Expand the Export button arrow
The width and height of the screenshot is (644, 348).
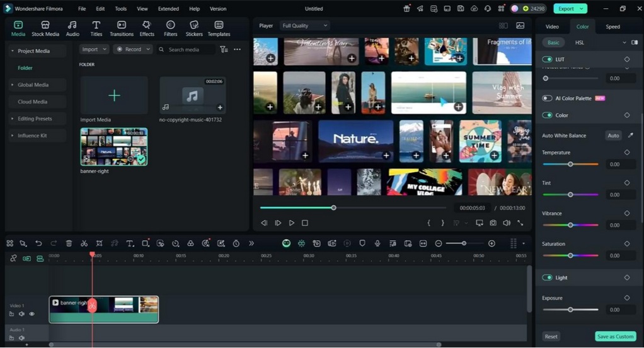pos(582,9)
